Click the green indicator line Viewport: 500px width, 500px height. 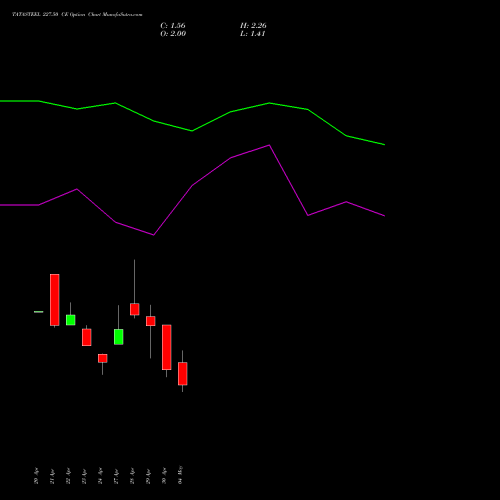[192, 130]
